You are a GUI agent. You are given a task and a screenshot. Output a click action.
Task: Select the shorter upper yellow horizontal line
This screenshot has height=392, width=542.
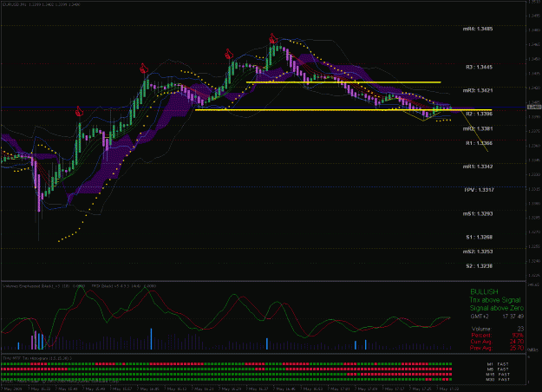click(343, 82)
